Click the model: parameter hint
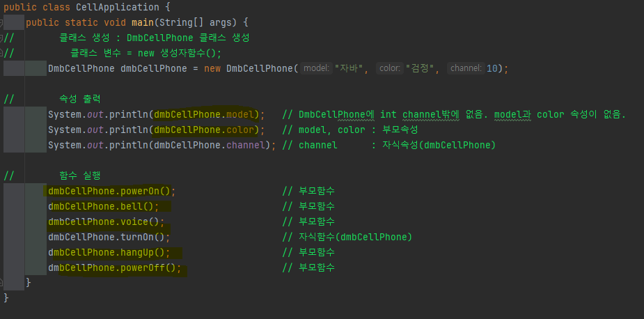The height and width of the screenshot is (319, 644). pos(316,69)
